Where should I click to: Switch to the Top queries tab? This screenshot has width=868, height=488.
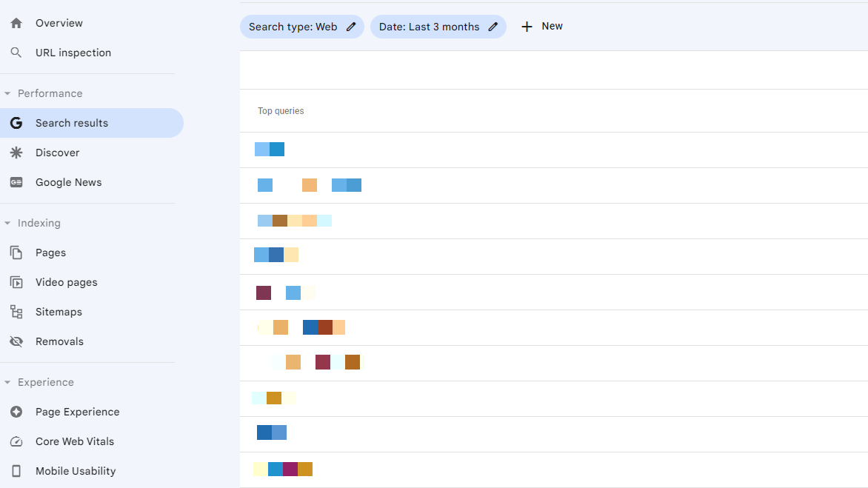[281, 110]
